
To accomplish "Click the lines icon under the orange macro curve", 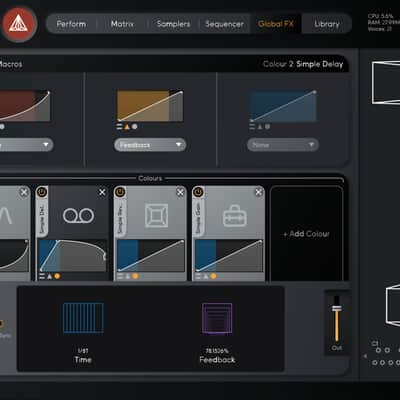I will coord(120,126).
